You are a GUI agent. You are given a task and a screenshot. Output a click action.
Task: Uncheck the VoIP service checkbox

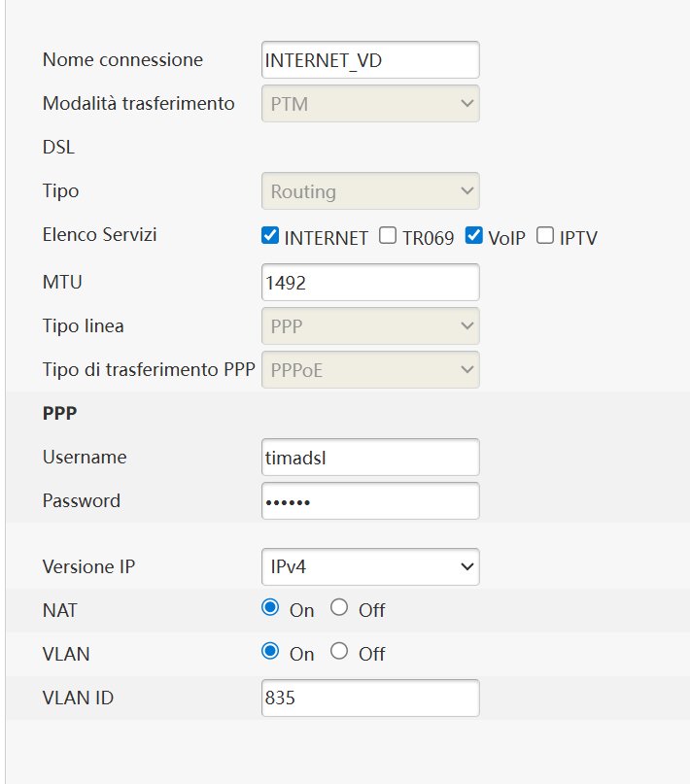(x=474, y=236)
